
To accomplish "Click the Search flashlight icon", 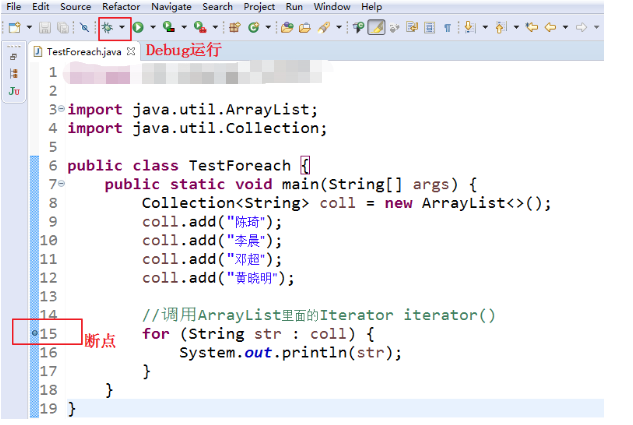I will coord(324,27).
